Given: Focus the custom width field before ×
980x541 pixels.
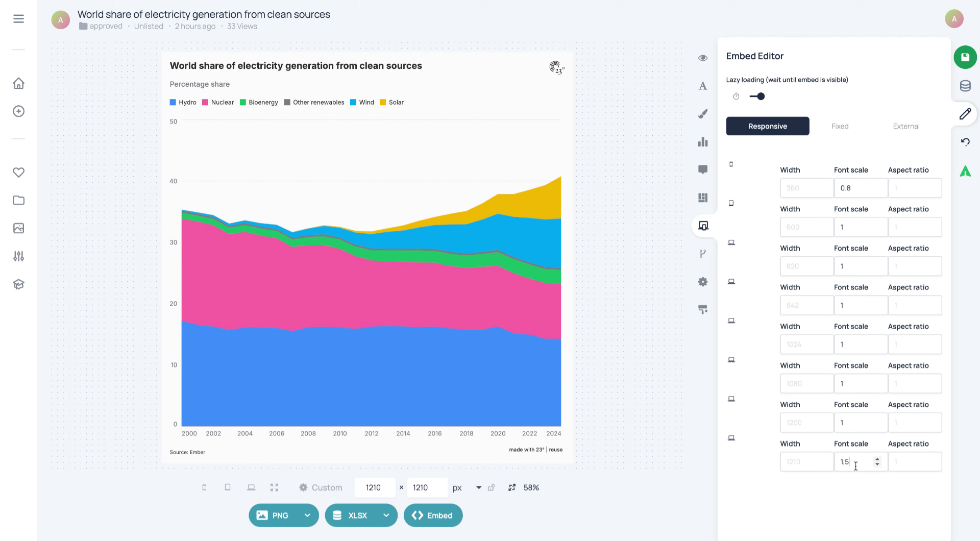Looking at the screenshot, I should click(375, 487).
